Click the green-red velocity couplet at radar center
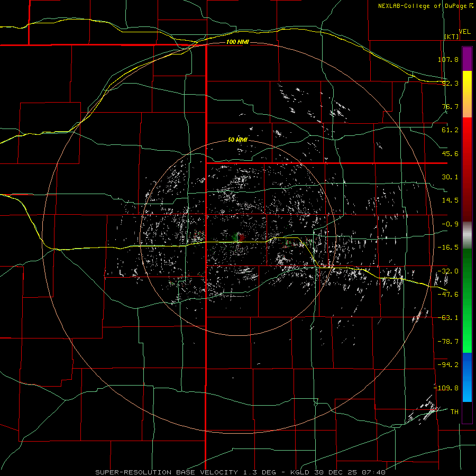 pyautogui.click(x=239, y=237)
